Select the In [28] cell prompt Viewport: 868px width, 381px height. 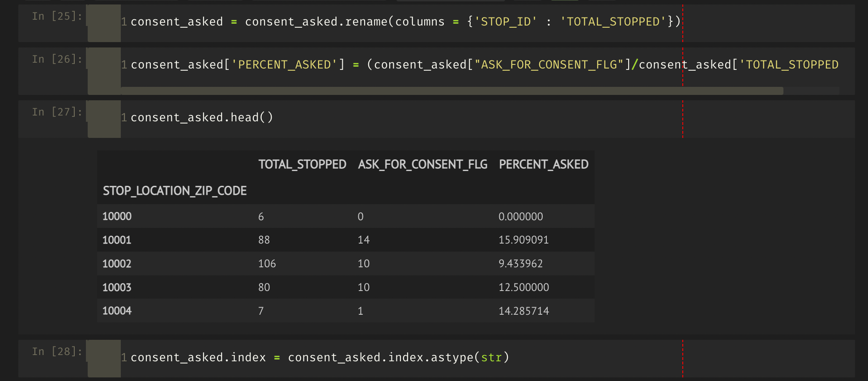pos(57,352)
